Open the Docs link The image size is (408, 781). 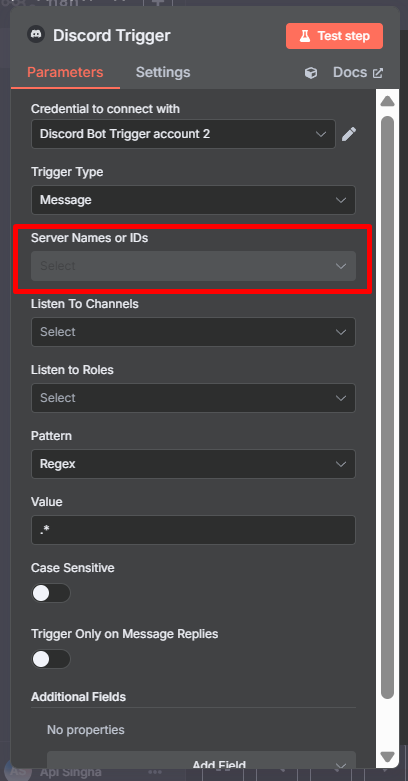click(350, 73)
